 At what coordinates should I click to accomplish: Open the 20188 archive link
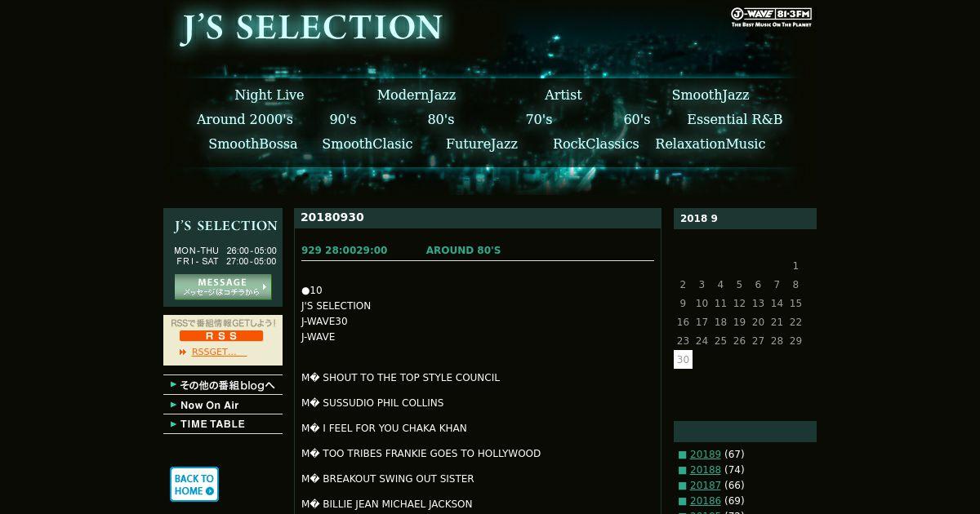(x=706, y=470)
